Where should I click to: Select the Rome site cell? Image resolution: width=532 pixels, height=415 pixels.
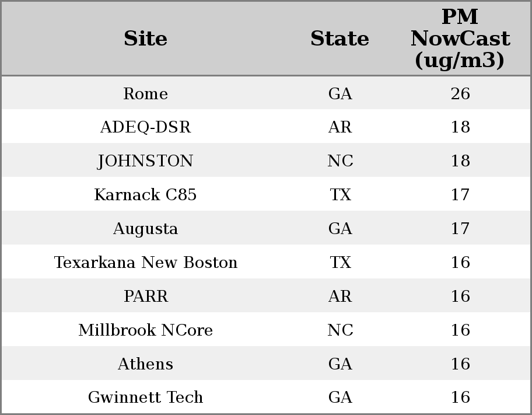pos(145,93)
